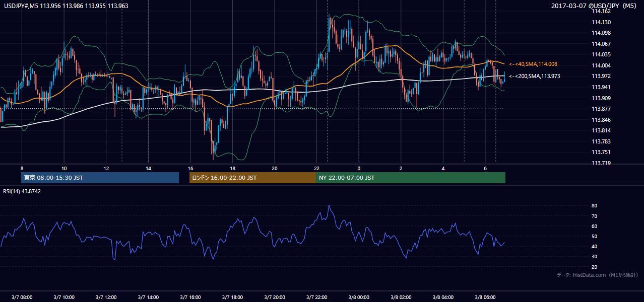Click price level 113.814 on the axis
The image size is (644, 302).
602,130
